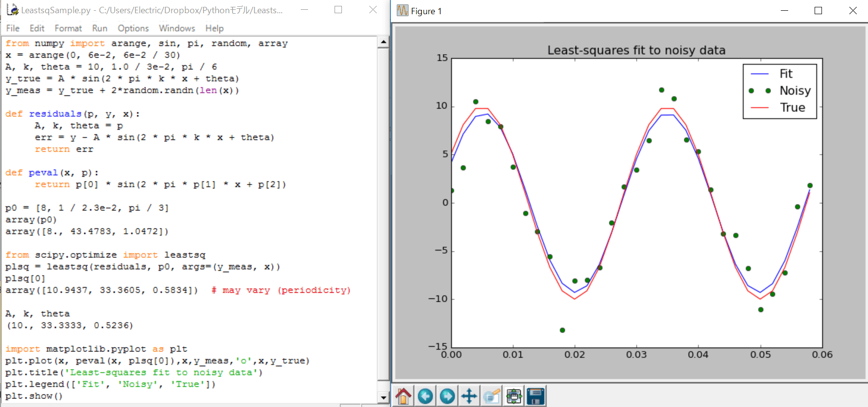The height and width of the screenshot is (407, 868).
Task: Click the IDLE editor vertical scrollbar thumb
Action: tap(384, 214)
